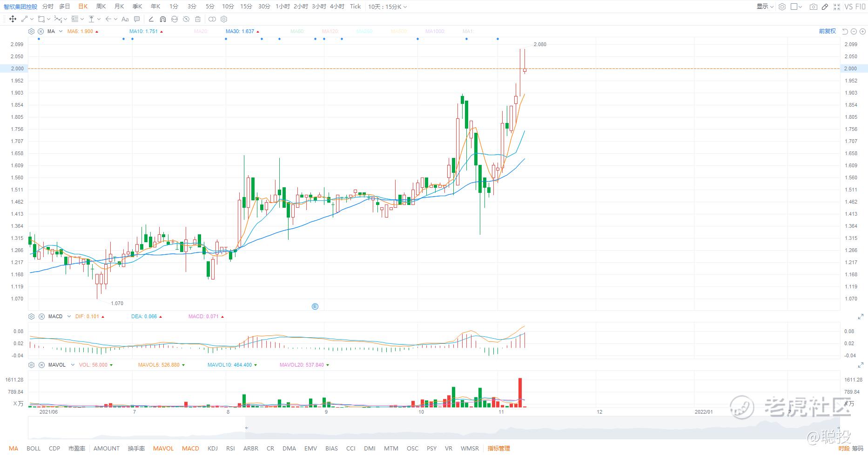Toggle the WMSR indicator at bottom
This screenshot has width=868, height=457.
pyautogui.click(x=470, y=449)
